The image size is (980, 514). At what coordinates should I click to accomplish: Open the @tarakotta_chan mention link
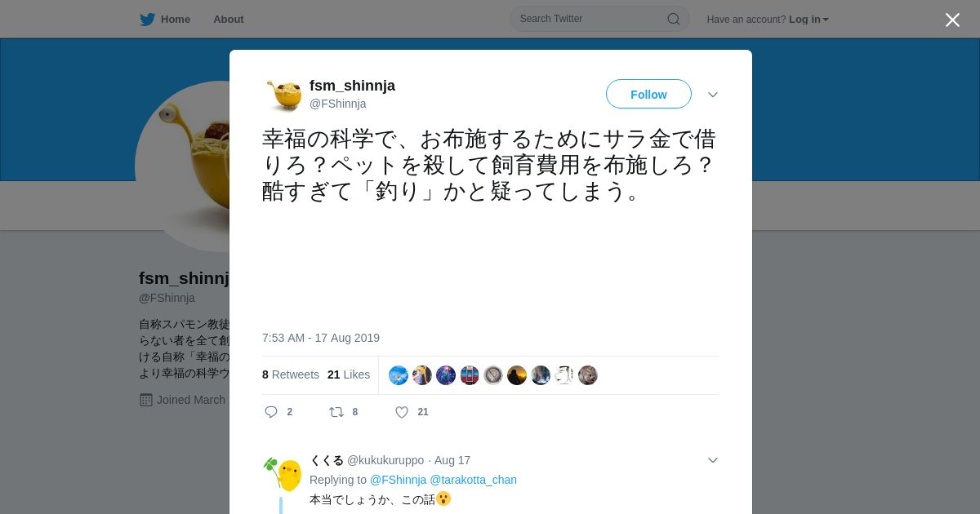(x=473, y=480)
